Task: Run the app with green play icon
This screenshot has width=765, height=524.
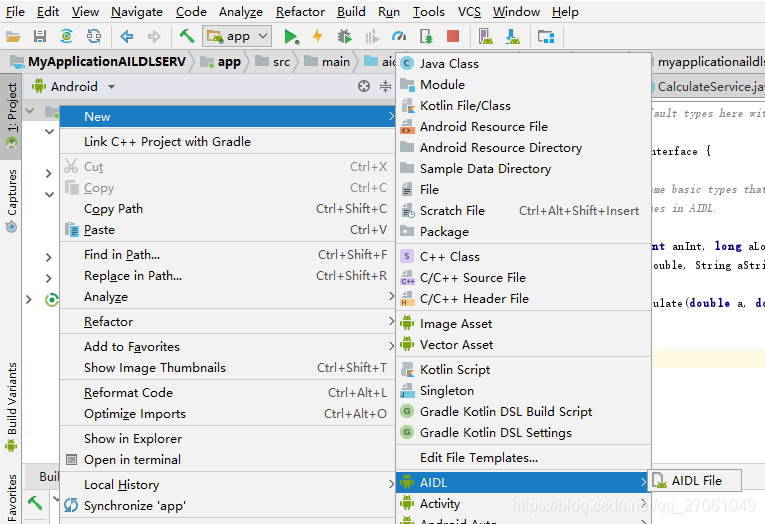Action: coord(291,37)
